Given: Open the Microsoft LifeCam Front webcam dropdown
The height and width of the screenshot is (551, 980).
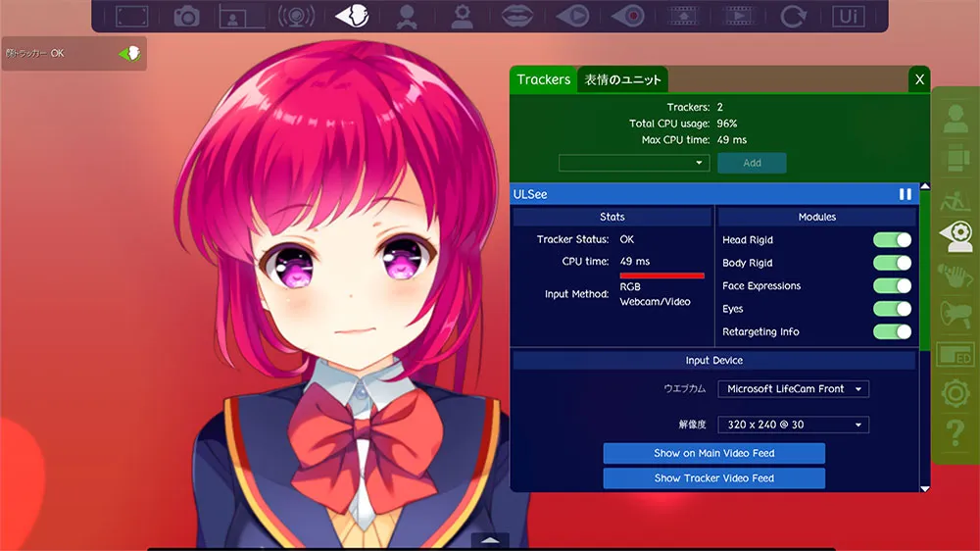Looking at the screenshot, I should [x=793, y=389].
